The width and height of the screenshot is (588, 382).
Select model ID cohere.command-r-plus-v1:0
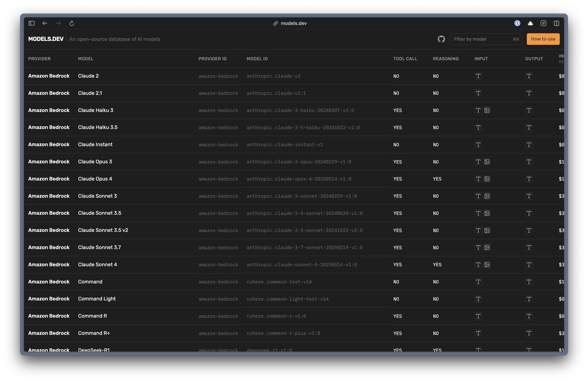point(283,333)
